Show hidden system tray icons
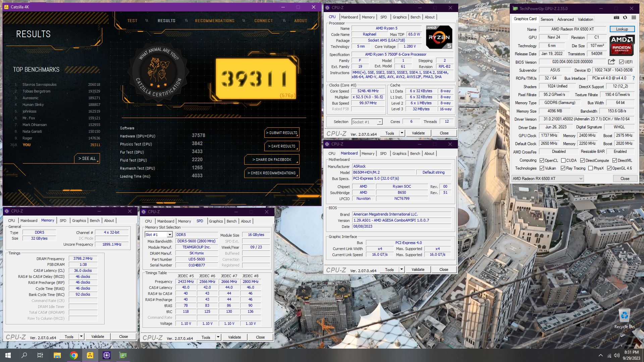Image resolution: width=644 pixels, height=362 pixels. coord(600,355)
